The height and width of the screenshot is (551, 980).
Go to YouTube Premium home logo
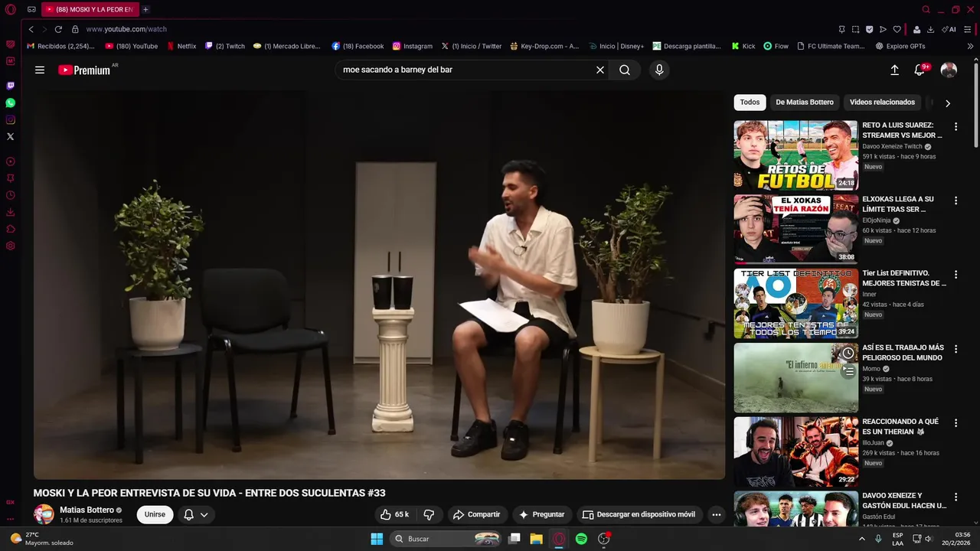coord(85,70)
